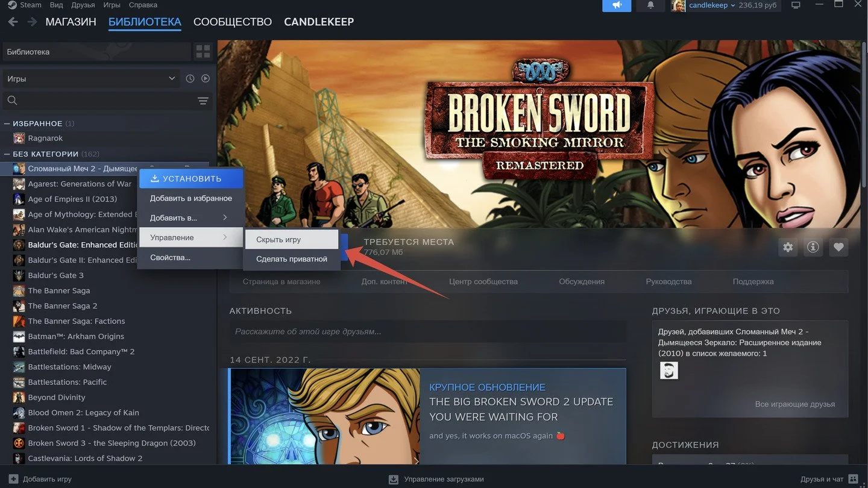
Task: Open Обсуждения link
Action: tap(582, 281)
